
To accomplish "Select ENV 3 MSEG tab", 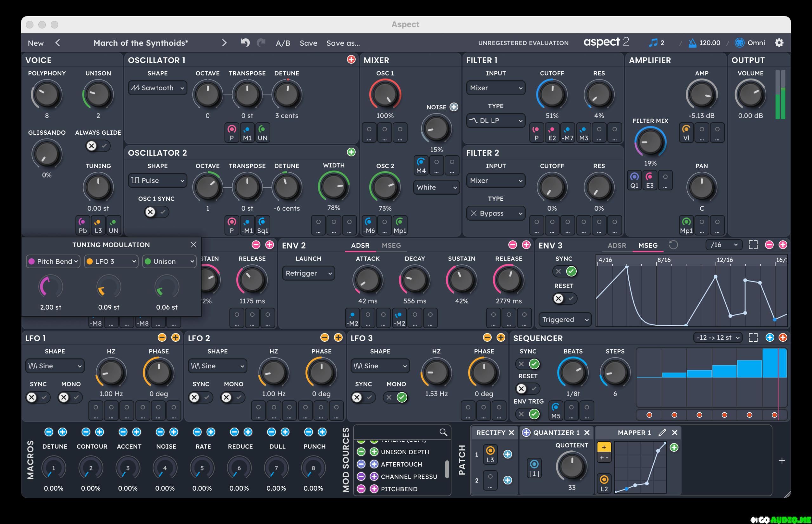I will pos(648,245).
